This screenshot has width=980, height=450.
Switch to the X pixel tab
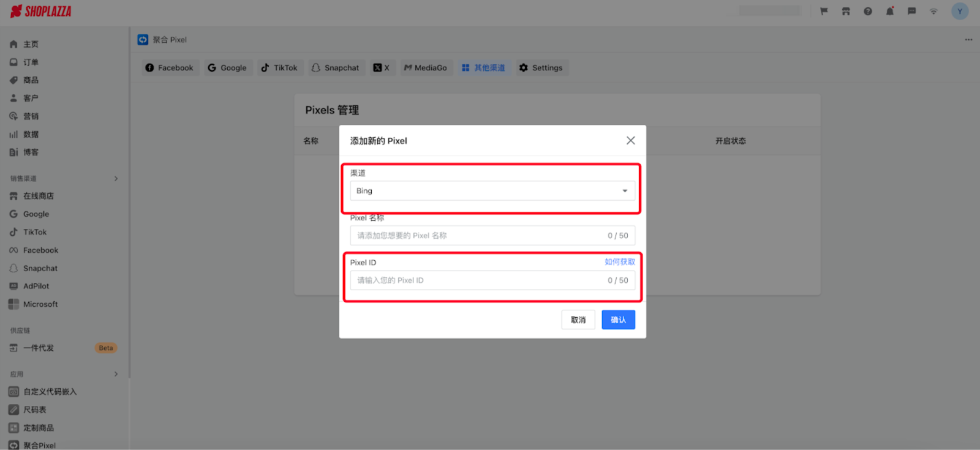click(382, 68)
